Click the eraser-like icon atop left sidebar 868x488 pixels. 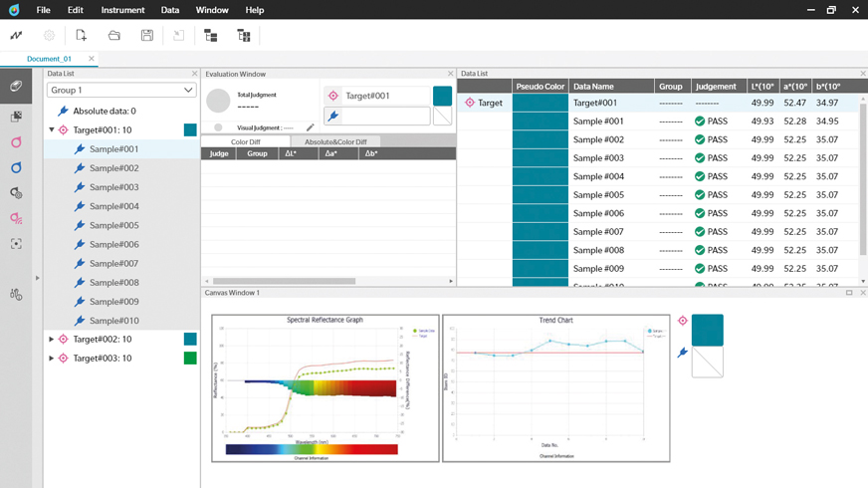pos(16,87)
